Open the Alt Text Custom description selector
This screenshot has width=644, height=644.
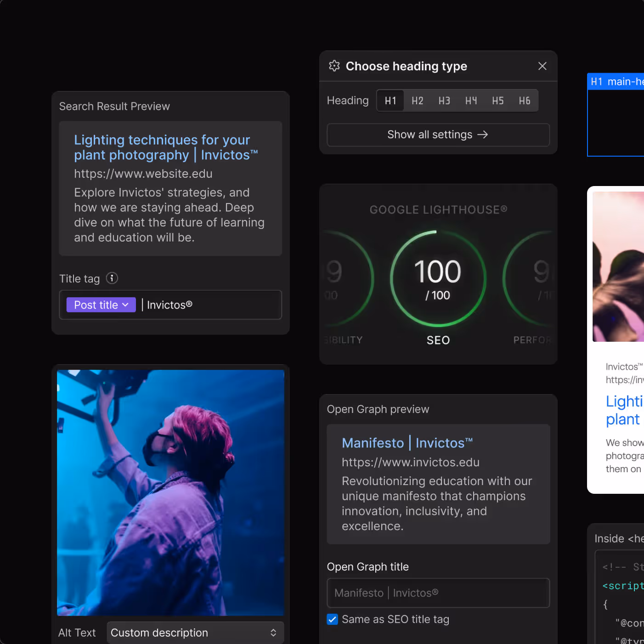(x=195, y=633)
